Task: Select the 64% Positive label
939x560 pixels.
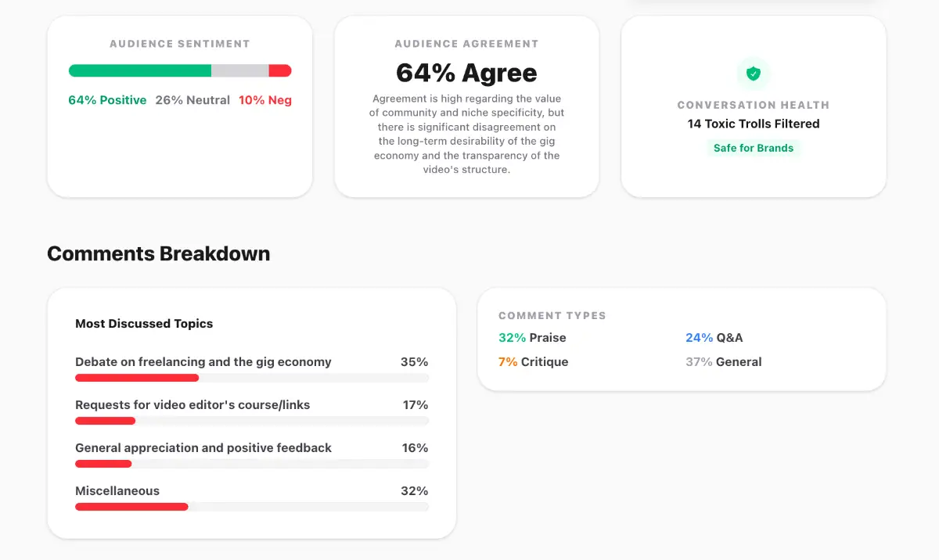Action: click(107, 100)
